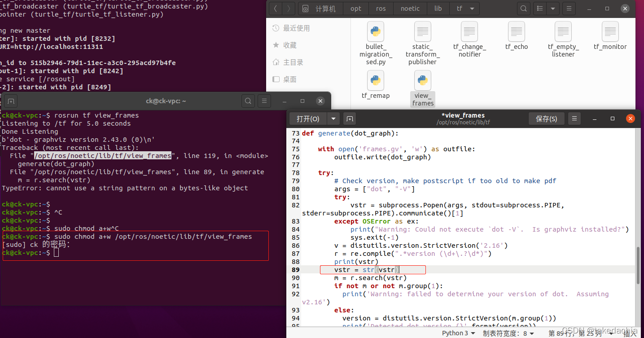Select the tf_change_notifier file icon

[x=469, y=32]
